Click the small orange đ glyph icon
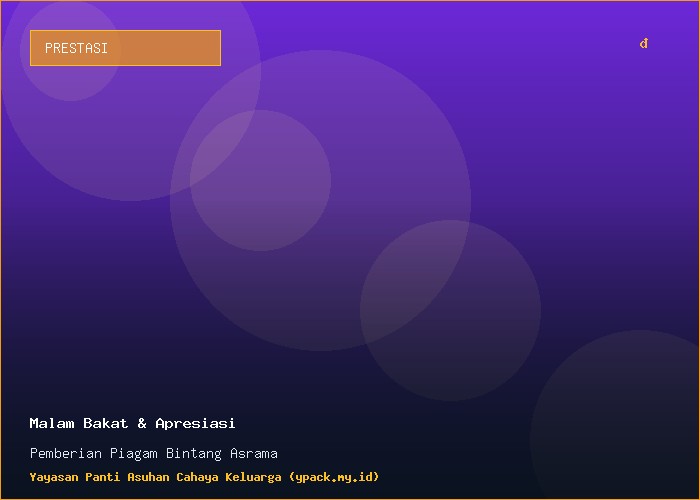The height and width of the screenshot is (500, 700). pos(643,43)
